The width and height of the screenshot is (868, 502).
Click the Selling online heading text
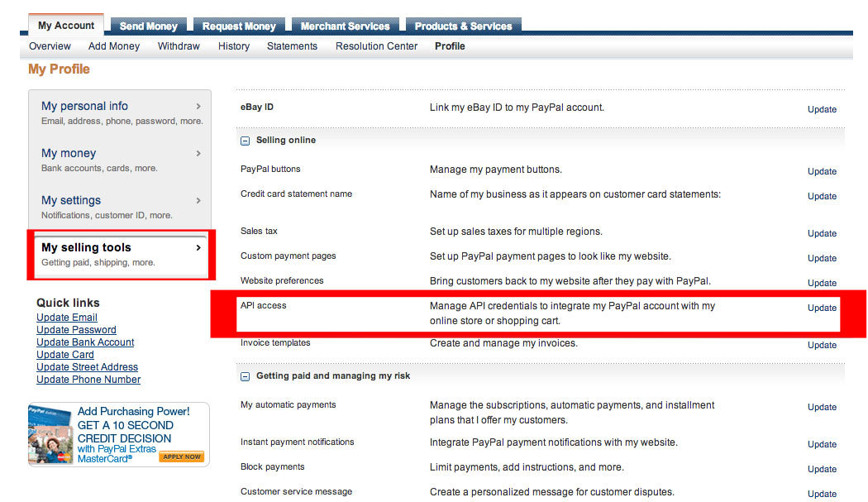coord(286,141)
